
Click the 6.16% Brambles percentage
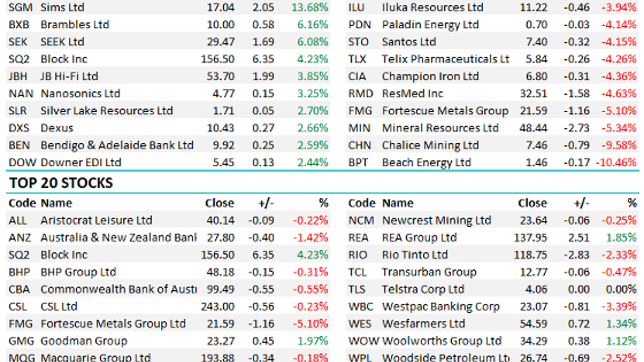(x=313, y=25)
